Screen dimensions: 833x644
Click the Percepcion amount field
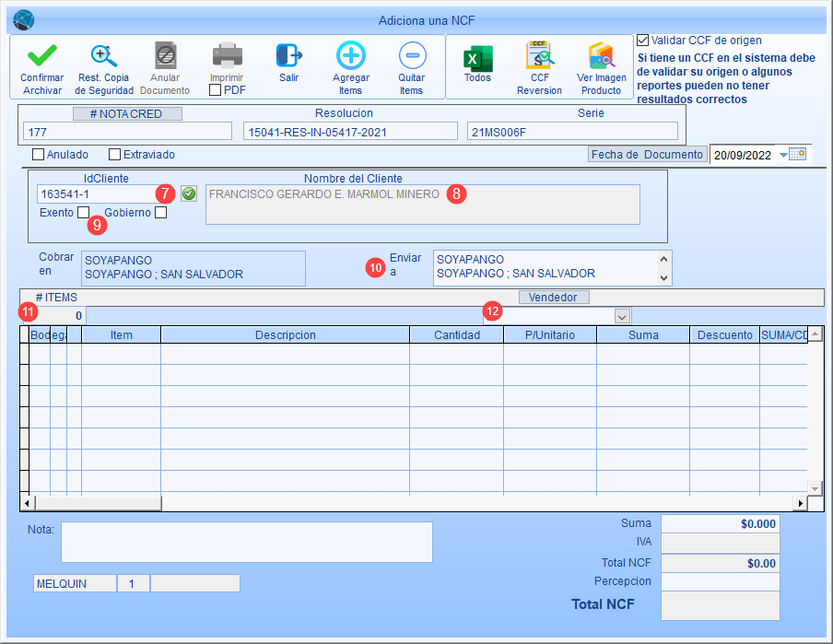coord(721,582)
